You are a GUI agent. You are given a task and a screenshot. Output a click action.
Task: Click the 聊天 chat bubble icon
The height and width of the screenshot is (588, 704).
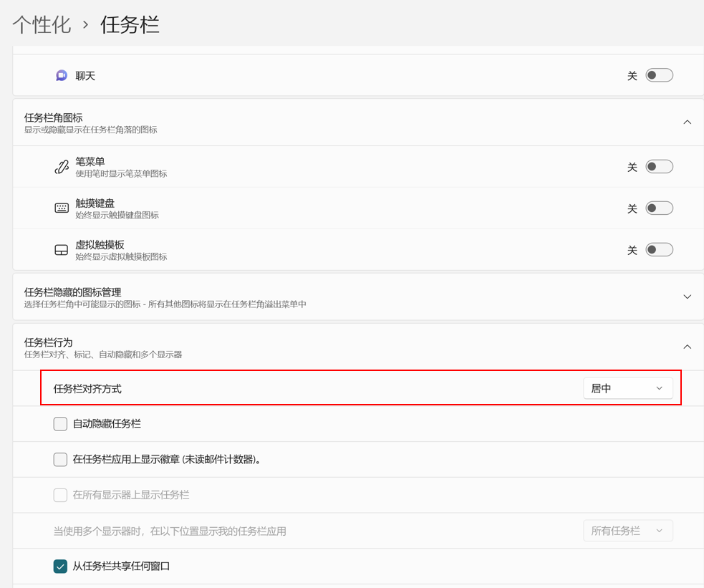[62, 75]
